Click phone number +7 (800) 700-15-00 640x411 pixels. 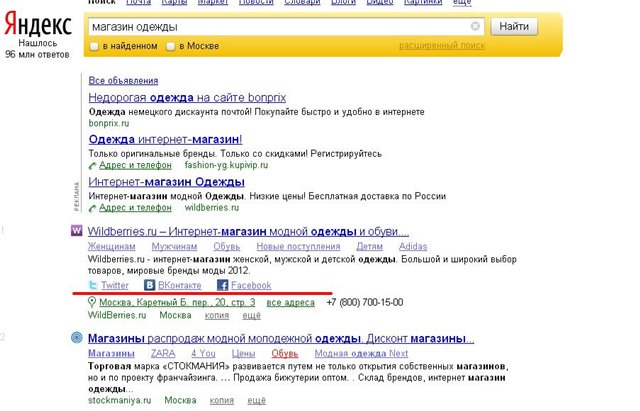[x=365, y=302]
